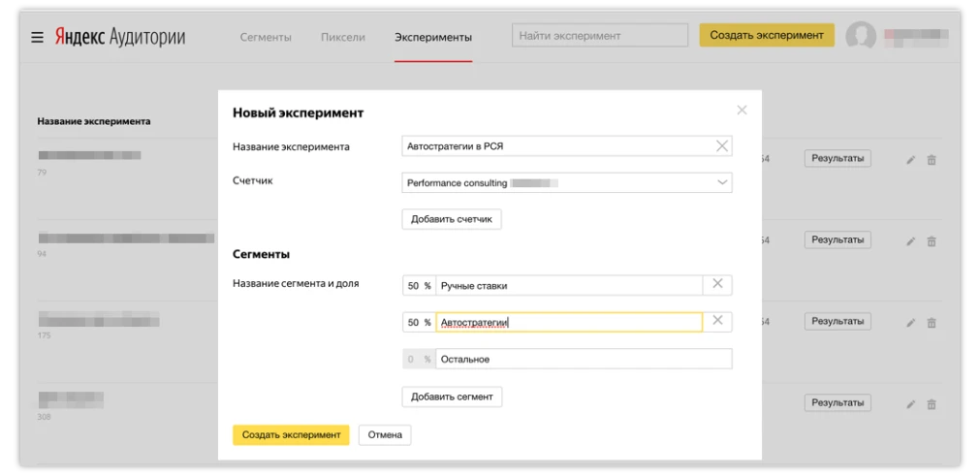Viewport: 980px width, 476px height.
Task: Click Добавить счетчик button
Action: (x=451, y=219)
